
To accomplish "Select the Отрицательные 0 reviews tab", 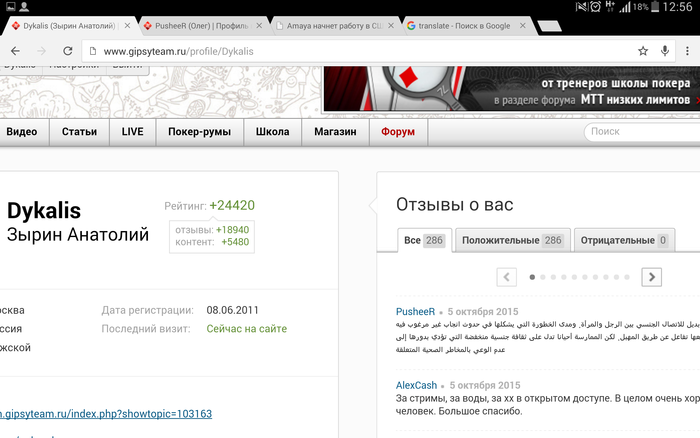I will click(x=624, y=240).
